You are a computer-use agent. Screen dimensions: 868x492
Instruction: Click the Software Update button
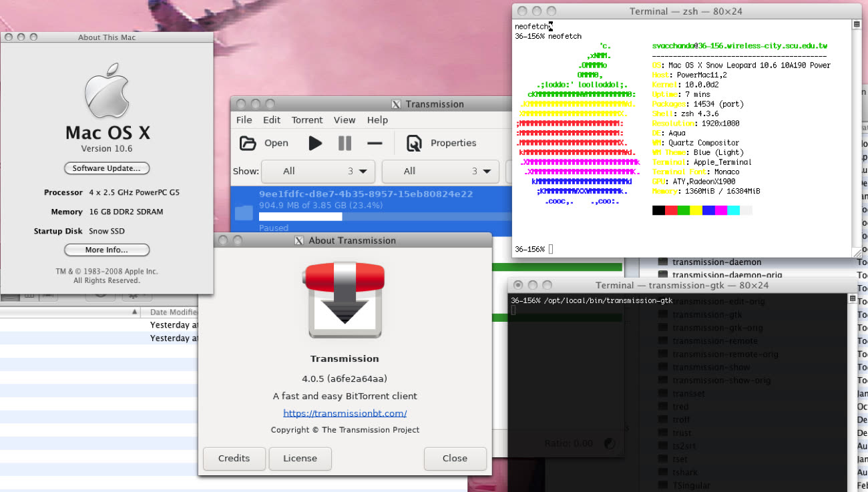point(107,168)
